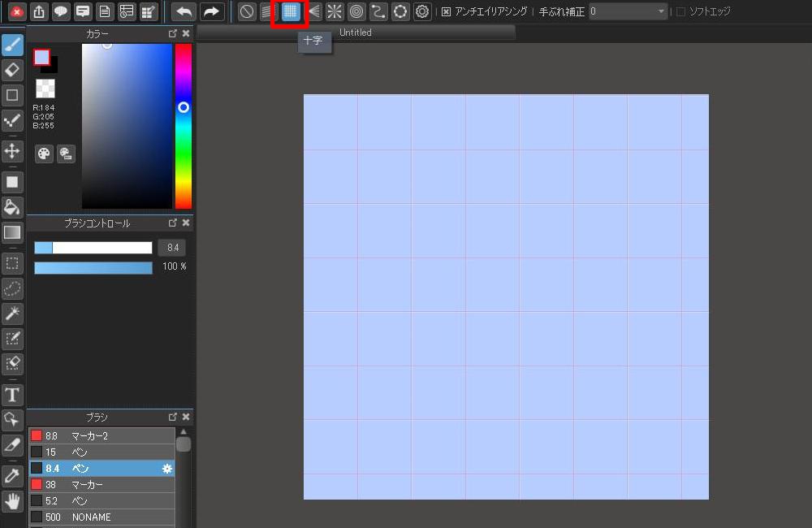Pop out the ブラシコントロール panel

coord(172,223)
